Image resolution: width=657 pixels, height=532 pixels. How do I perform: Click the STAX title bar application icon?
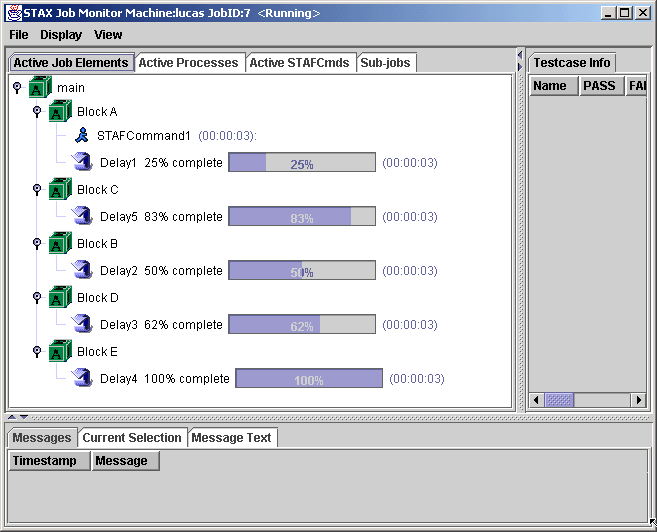(x=14, y=13)
